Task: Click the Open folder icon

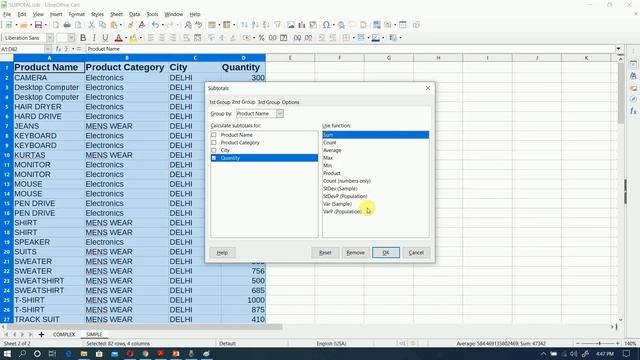Action: coord(24,25)
